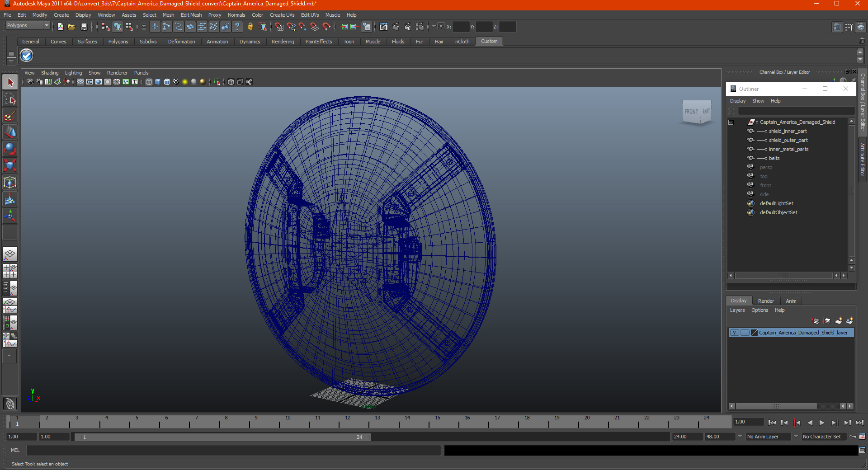Click the New Scene icon
Viewport: 868px width, 470px height.
pyautogui.click(x=60, y=27)
